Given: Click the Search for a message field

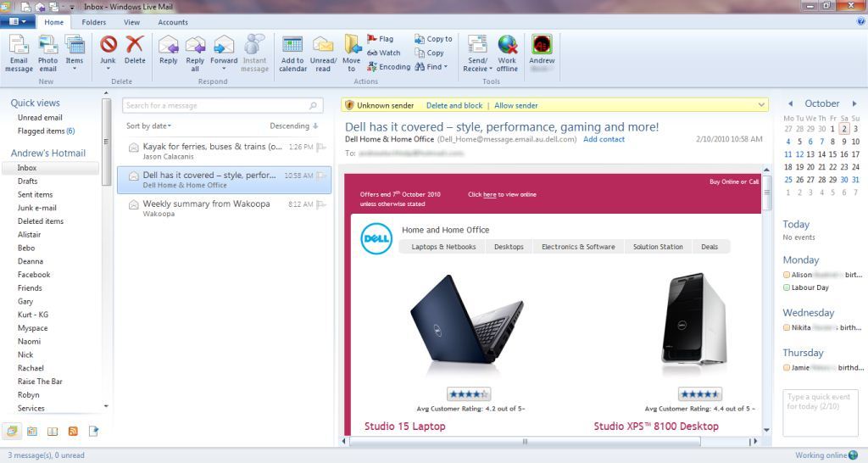Looking at the screenshot, I should pyautogui.click(x=223, y=105).
